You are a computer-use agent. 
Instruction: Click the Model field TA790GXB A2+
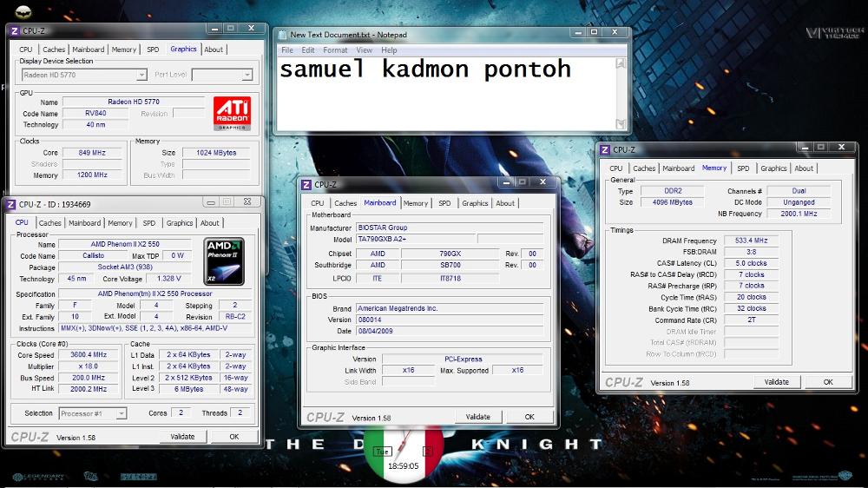(416, 240)
